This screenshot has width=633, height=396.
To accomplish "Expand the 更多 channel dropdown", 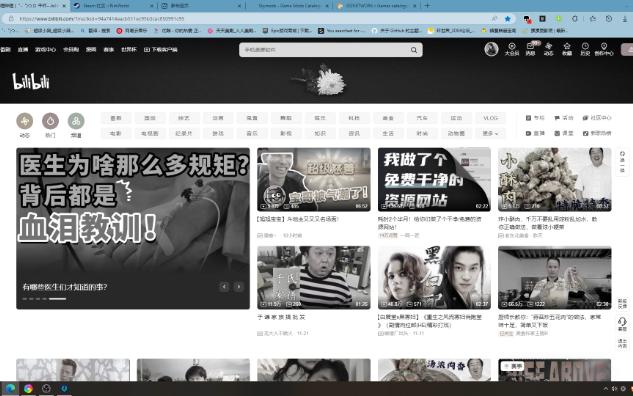I will coord(490,133).
